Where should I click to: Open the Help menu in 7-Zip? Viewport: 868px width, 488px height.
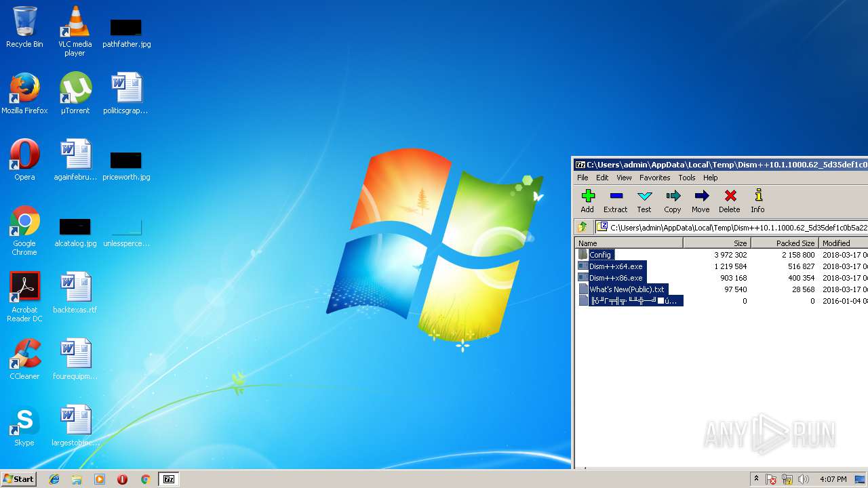point(710,178)
